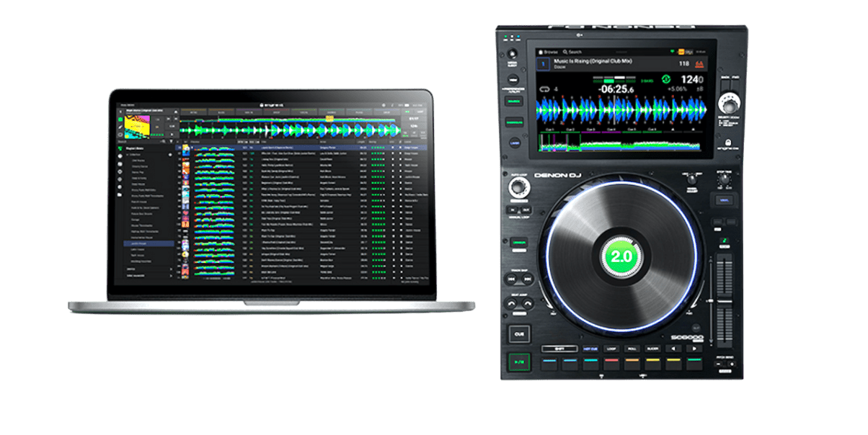The image size is (868, 435).
Task: Tap the deck 1 layer indicator on touchscreen
Action: 543,66
